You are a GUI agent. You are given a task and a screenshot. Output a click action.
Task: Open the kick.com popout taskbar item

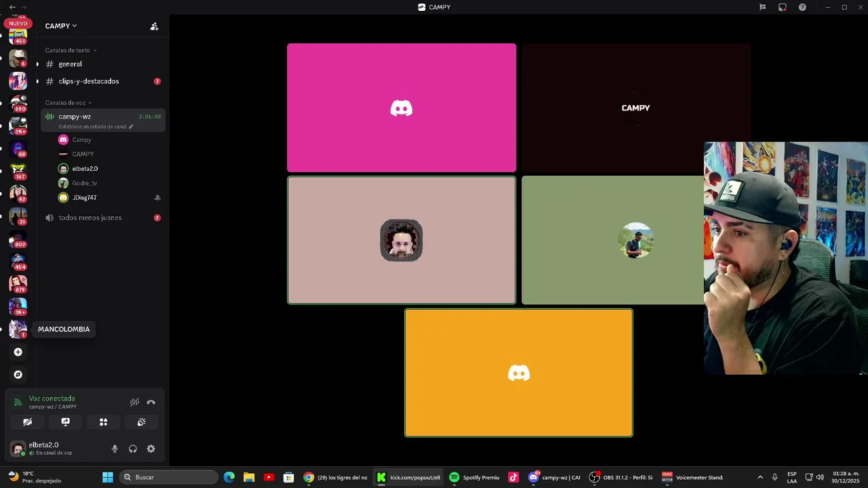[x=409, y=477]
